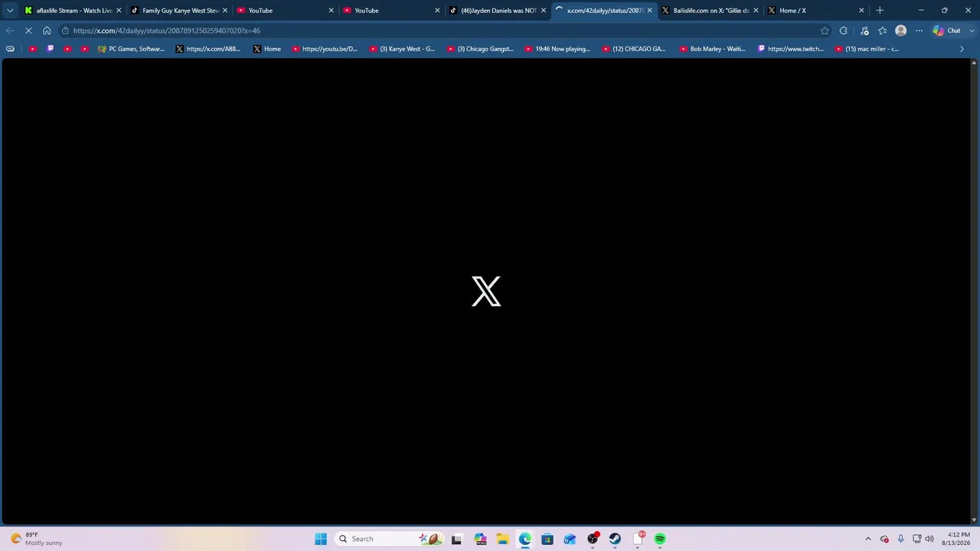Open the Copilot Chat sidebar
The width and height of the screenshot is (980, 551).
tap(947, 31)
